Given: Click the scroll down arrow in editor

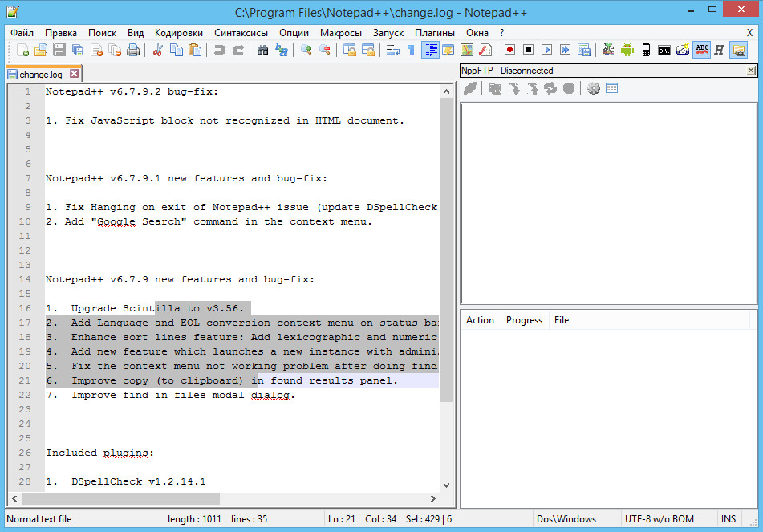Looking at the screenshot, I should (x=446, y=485).
